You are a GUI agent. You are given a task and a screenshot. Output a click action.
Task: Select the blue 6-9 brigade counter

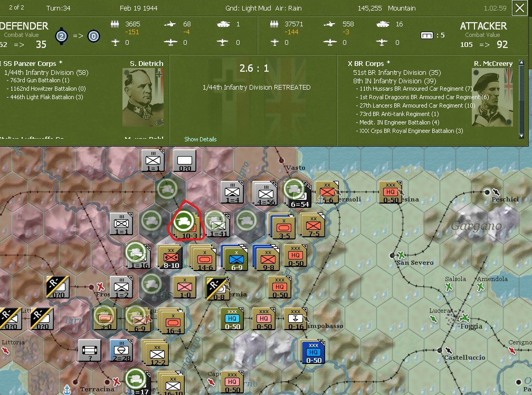pyautogui.click(x=235, y=259)
